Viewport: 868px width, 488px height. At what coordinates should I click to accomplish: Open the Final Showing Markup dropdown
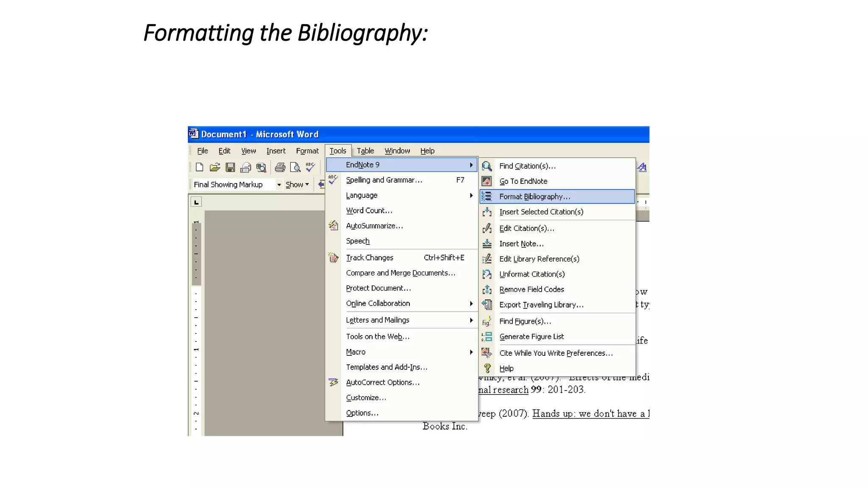pyautogui.click(x=279, y=185)
